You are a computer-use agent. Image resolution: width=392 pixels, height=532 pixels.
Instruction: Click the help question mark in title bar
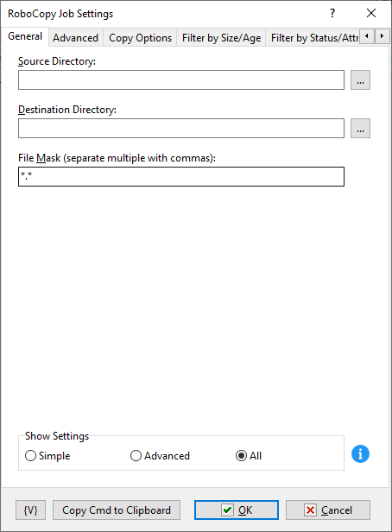(x=332, y=13)
